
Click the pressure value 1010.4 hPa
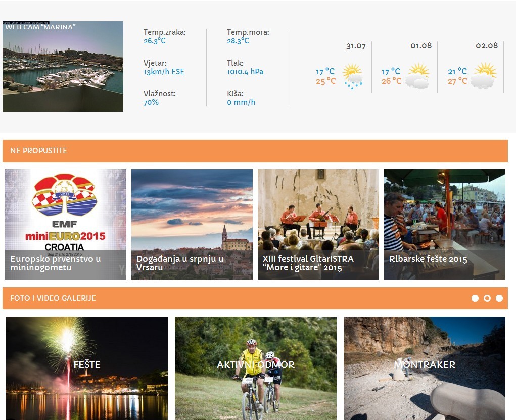(245, 72)
